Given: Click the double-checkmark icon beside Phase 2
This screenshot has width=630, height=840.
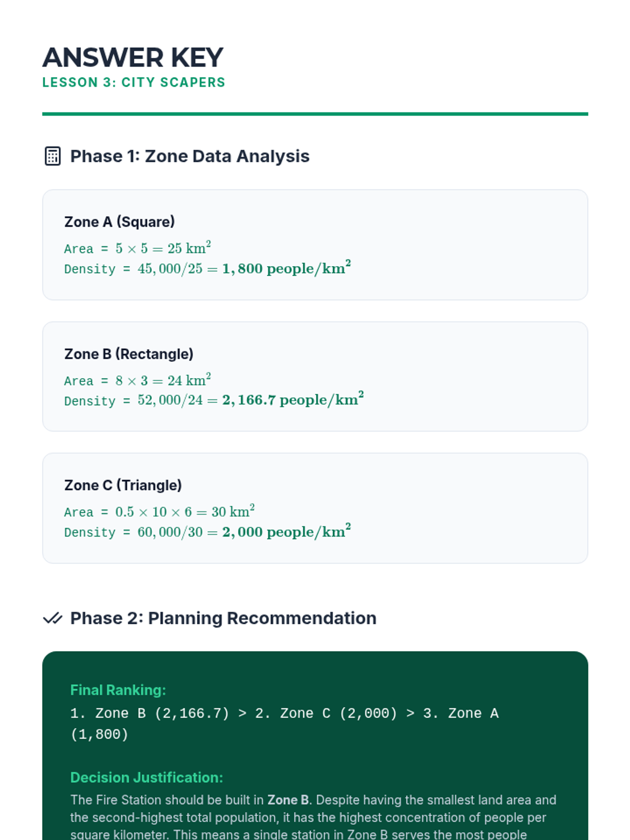Looking at the screenshot, I should coord(52,618).
